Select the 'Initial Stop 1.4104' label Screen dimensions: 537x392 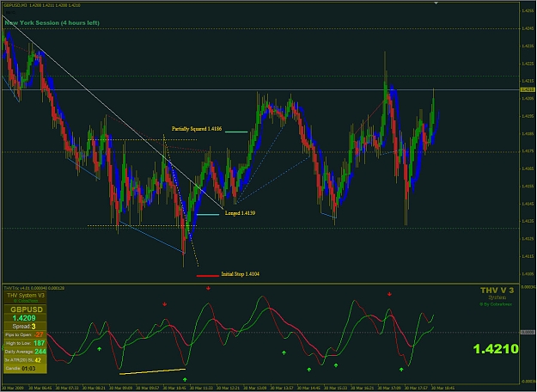pyautogui.click(x=241, y=273)
